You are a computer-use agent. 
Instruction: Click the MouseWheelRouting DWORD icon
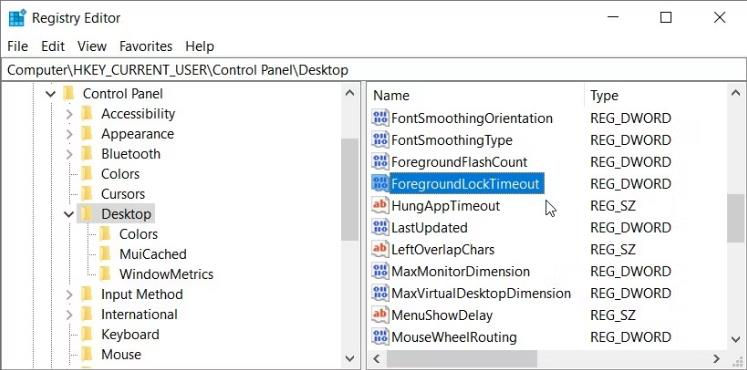tap(380, 337)
